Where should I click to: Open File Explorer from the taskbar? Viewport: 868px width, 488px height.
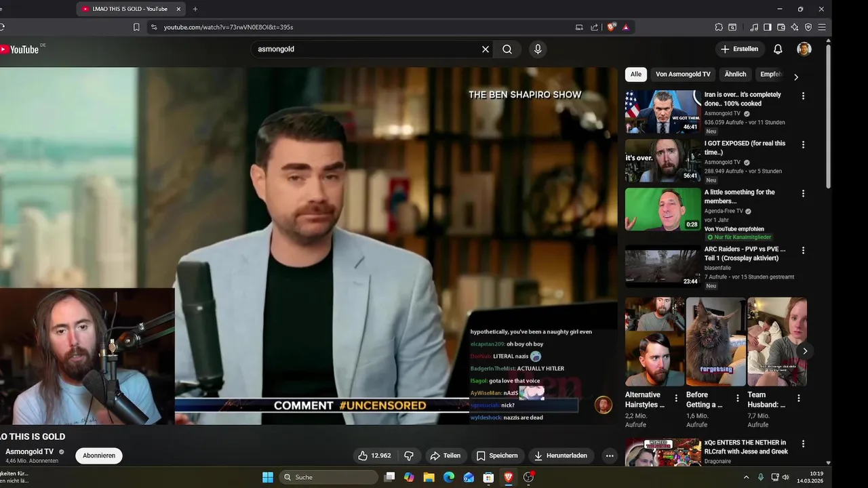pyautogui.click(x=429, y=477)
